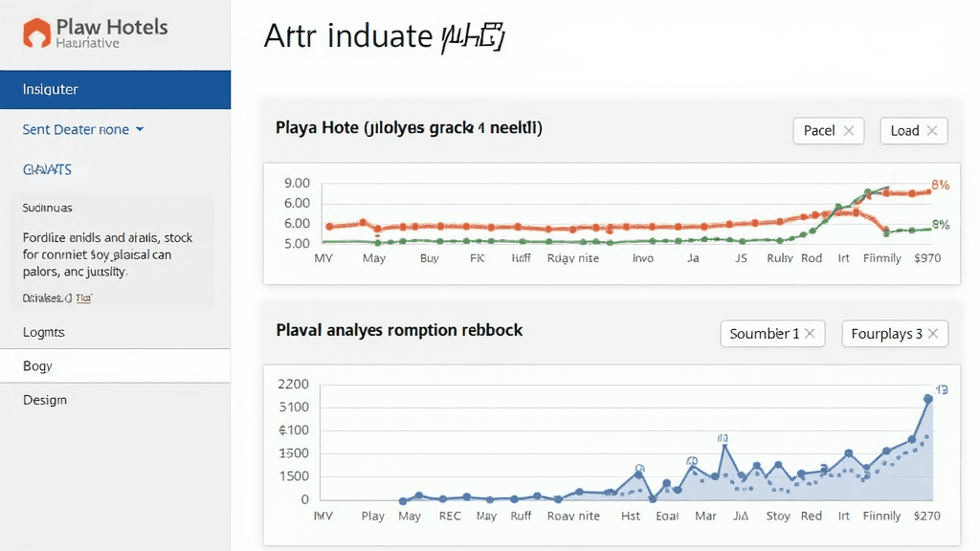This screenshot has width=980, height=551.
Task: Click the Plaw Hotels logo icon
Action: click(x=36, y=33)
